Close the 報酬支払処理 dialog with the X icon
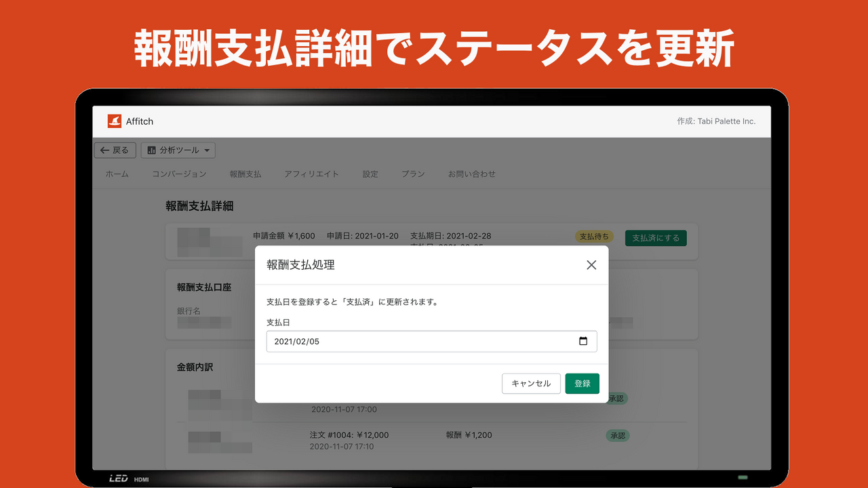The height and width of the screenshot is (488, 868). coord(591,265)
